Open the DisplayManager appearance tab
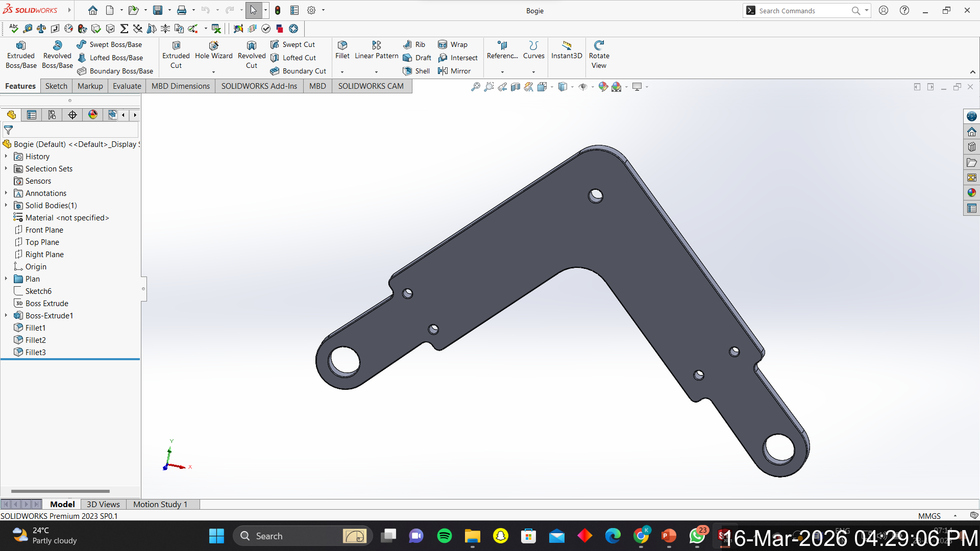This screenshot has width=980, height=551. pyautogui.click(x=92, y=115)
